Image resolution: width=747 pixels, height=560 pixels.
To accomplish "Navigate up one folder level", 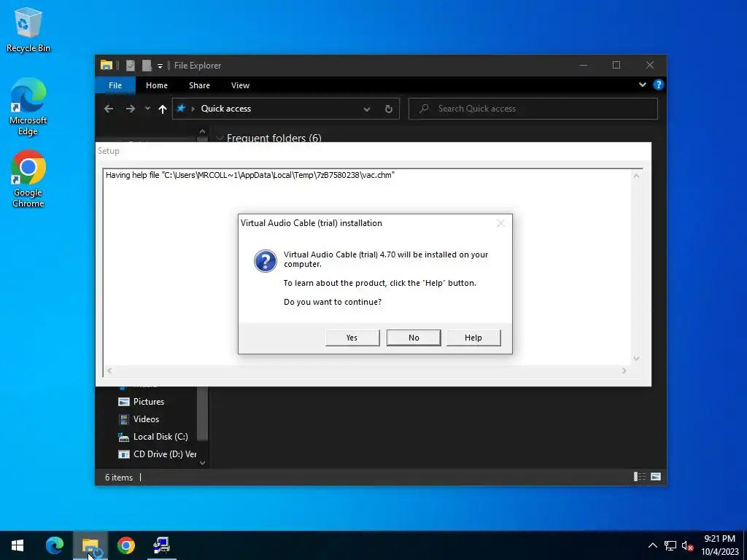I will [163, 109].
